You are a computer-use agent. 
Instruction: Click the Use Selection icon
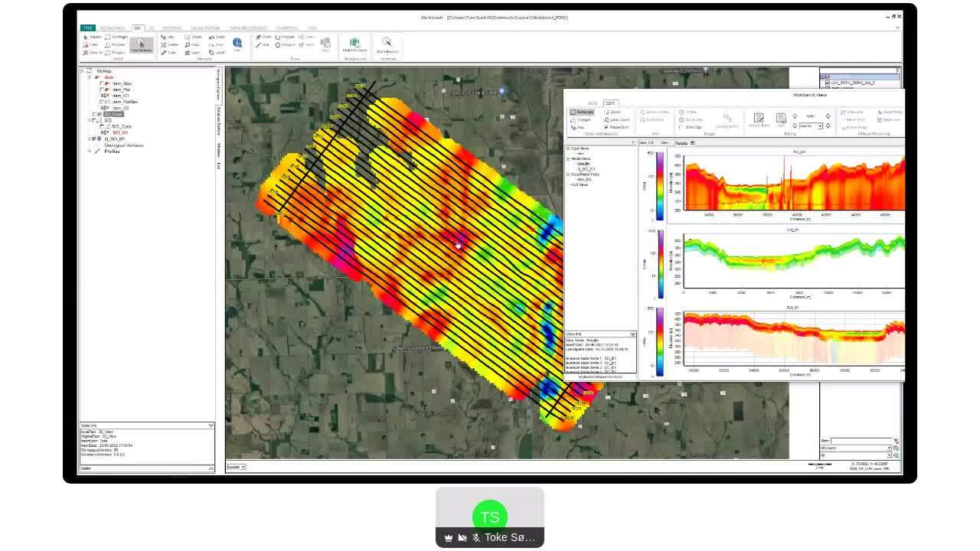(x=387, y=44)
